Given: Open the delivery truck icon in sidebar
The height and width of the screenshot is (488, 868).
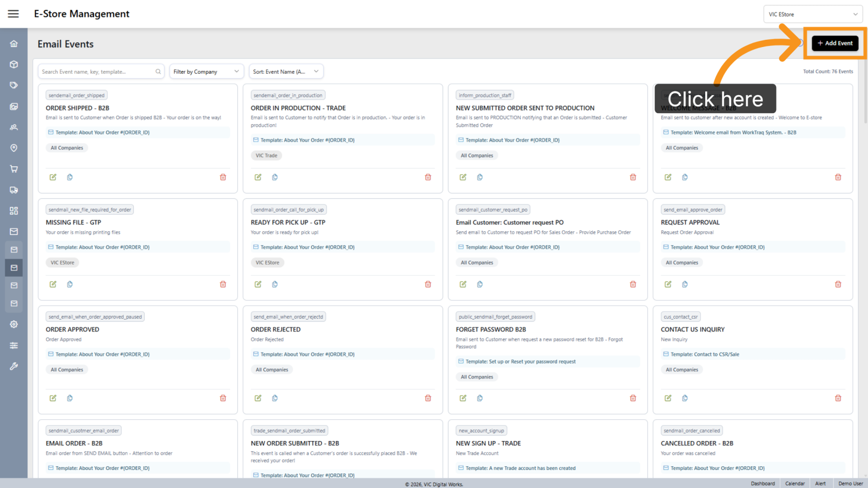Looking at the screenshot, I should (14, 190).
